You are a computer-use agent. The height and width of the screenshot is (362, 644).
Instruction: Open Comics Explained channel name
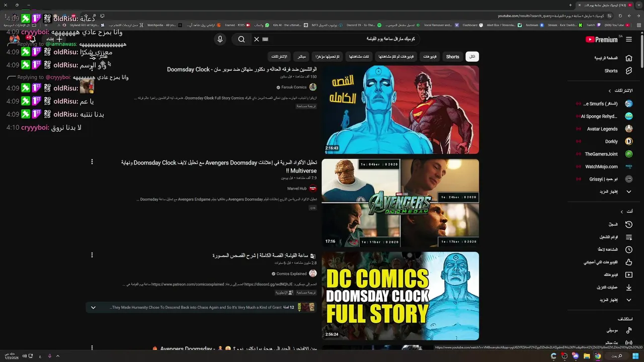pos(291,274)
